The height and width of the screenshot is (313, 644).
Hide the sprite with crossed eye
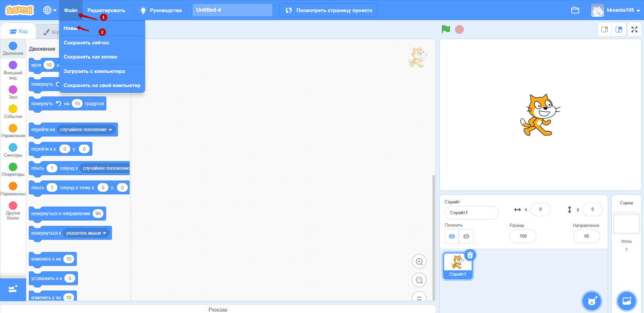click(x=466, y=236)
